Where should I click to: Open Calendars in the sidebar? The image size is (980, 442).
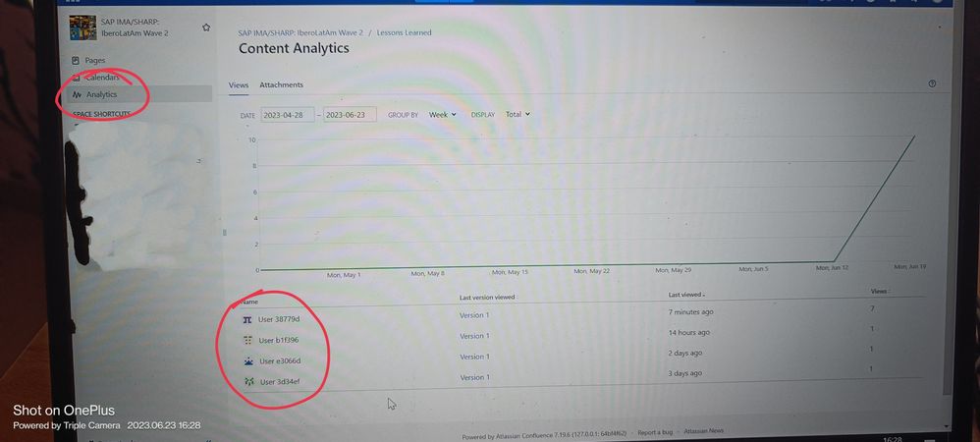(x=102, y=78)
